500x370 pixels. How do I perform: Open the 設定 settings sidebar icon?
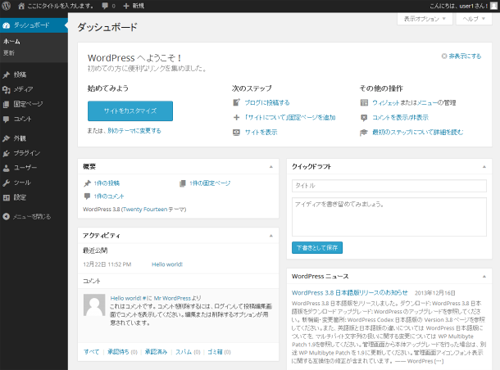click(6, 197)
